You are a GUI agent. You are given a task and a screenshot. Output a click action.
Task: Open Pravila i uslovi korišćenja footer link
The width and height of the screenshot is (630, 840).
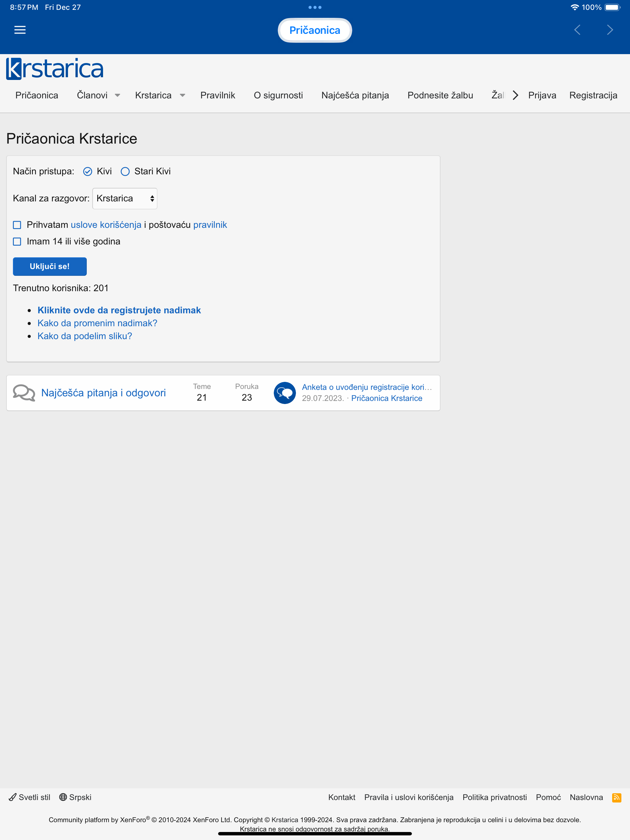(x=409, y=797)
